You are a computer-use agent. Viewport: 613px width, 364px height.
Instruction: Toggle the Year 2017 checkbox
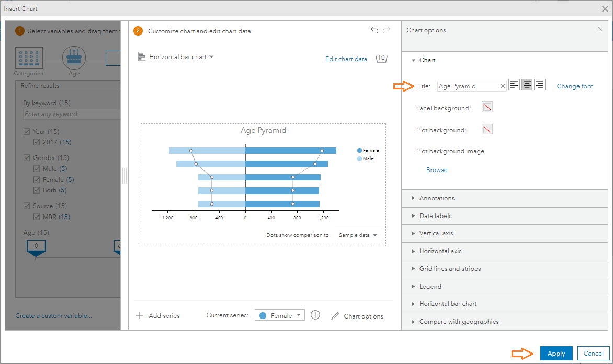37,142
